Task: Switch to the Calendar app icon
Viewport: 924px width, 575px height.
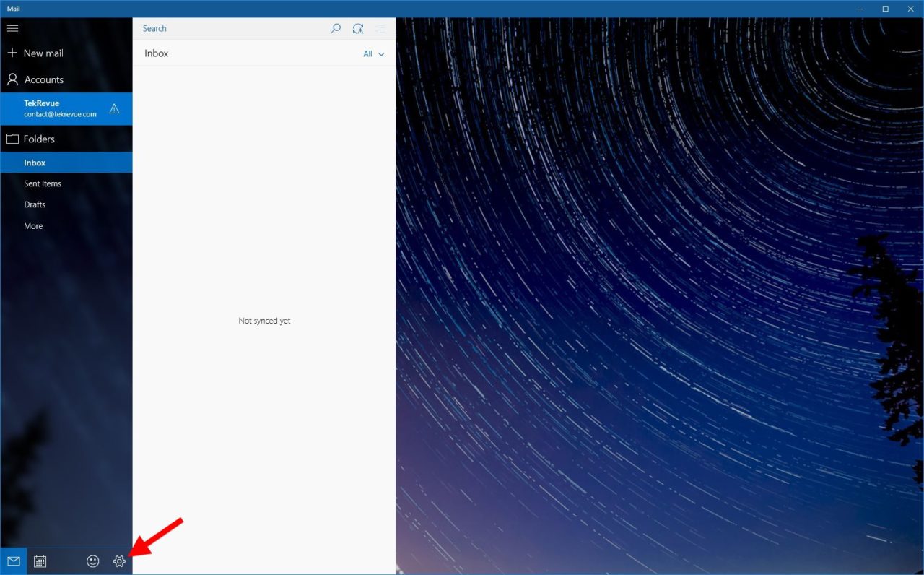Action: click(40, 561)
